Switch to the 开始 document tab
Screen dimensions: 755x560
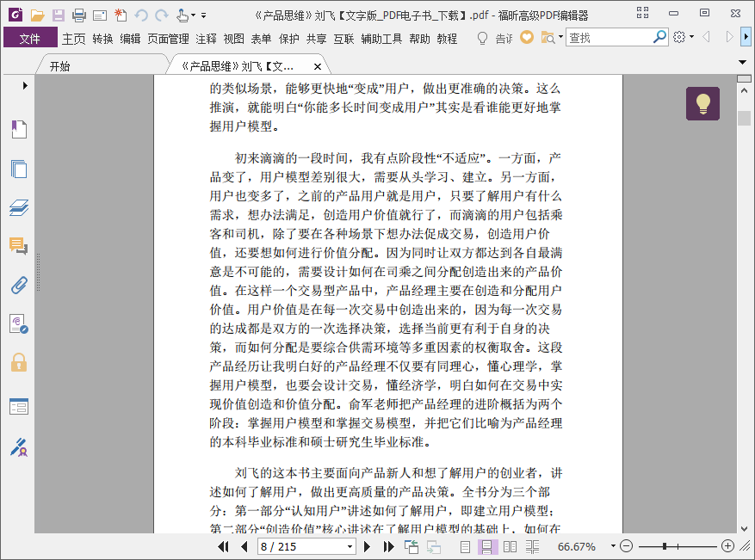click(59, 66)
